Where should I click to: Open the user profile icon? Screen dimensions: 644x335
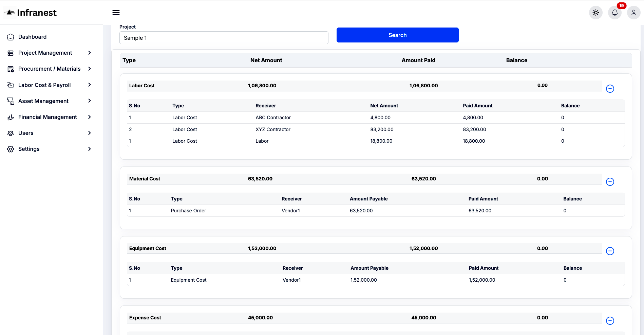[634, 13]
